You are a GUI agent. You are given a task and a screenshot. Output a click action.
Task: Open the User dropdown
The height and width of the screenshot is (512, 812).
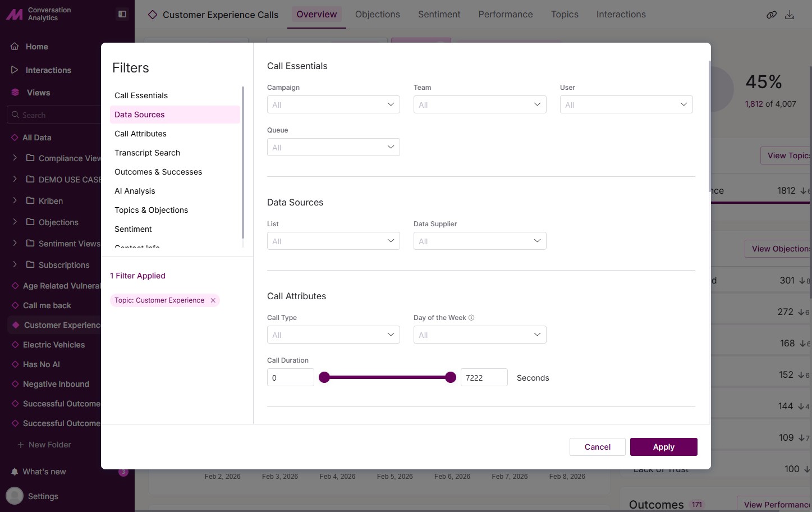(x=626, y=104)
